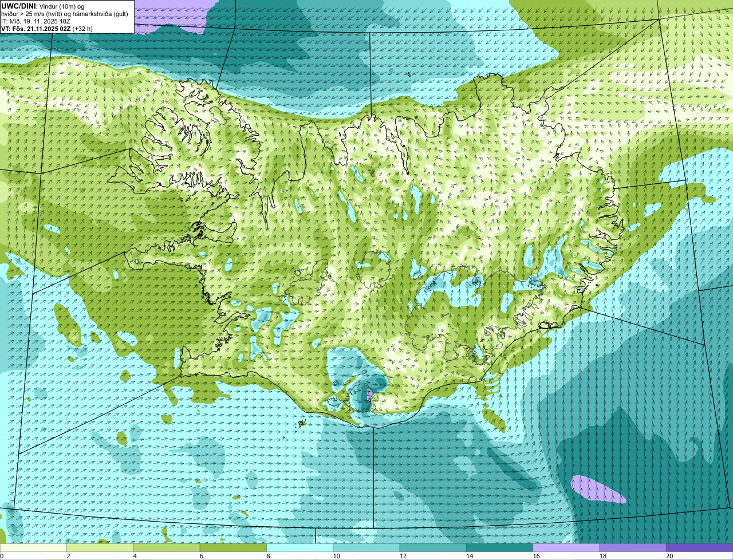
Task: Click the legend label "4"
Action: click(x=135, y=556)
